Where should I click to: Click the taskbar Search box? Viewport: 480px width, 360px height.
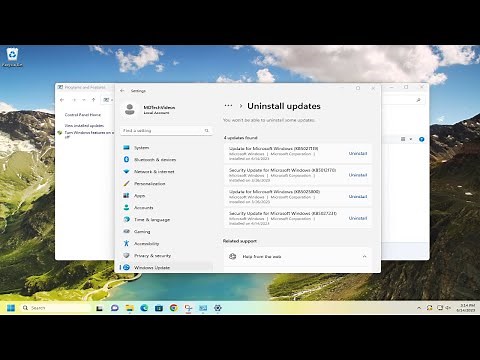(x=56, y=308)
